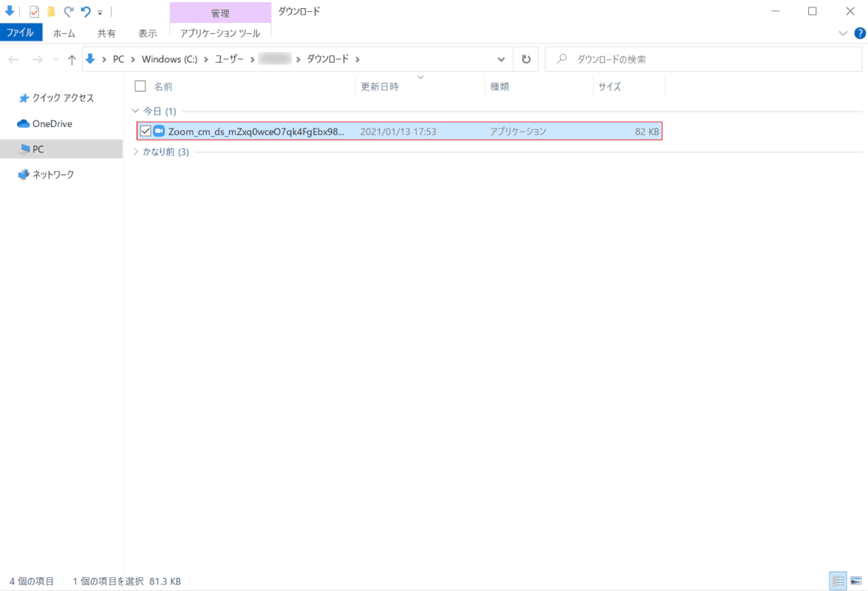Expand the chevron after ダウンロード breadcrumb
Image resolution: width=868 pixels, height=591 pixels.
click(x=358, y=59)
